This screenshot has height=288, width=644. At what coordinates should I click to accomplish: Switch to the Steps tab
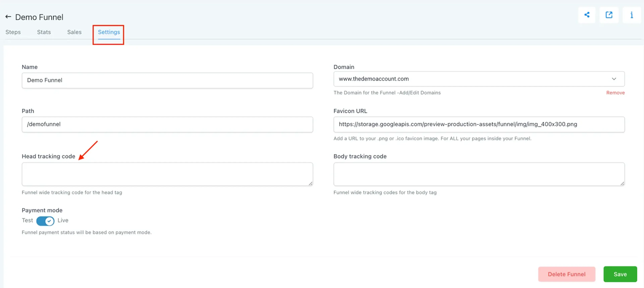point(13,32)
